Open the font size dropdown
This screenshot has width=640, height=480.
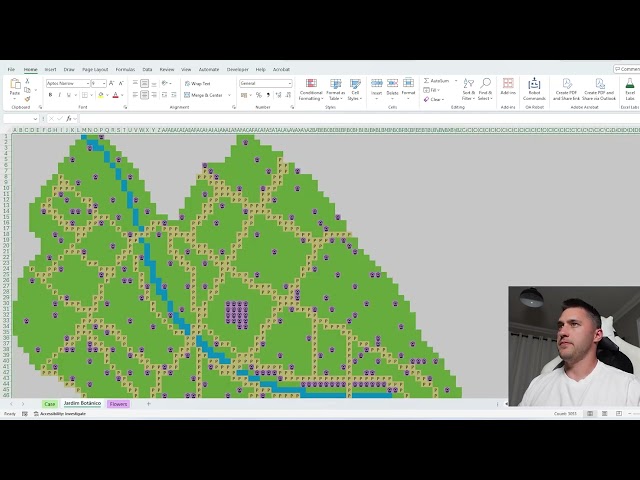(104, 83)
